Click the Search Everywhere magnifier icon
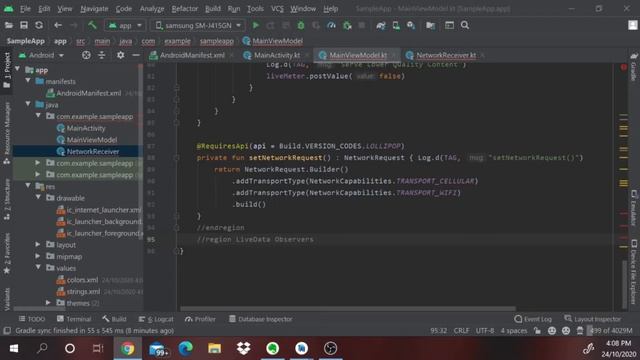Viewport: 640px width, 360px height. (x=464, y=25)
